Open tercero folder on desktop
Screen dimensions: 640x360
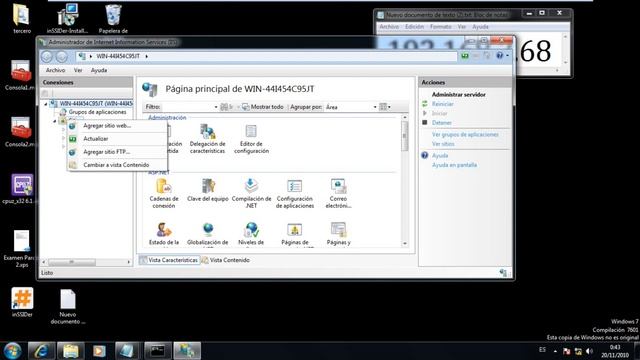coord(21,19)
